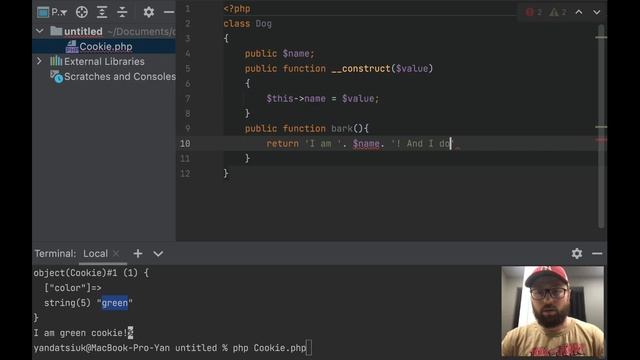Screen dimensions: 640x360
Task: Select the untitled project folder
Action: tap(83, 31)
